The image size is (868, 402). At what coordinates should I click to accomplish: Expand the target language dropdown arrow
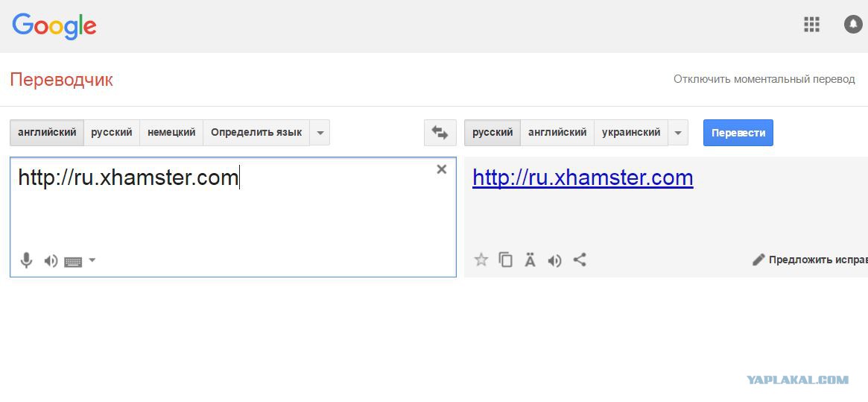coord(678,133)
